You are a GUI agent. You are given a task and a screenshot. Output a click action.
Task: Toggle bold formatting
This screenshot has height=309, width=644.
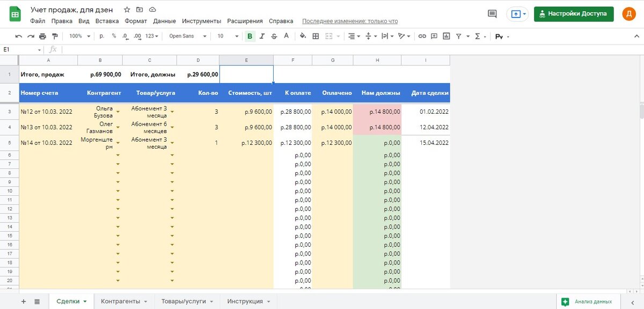(250, 36)
